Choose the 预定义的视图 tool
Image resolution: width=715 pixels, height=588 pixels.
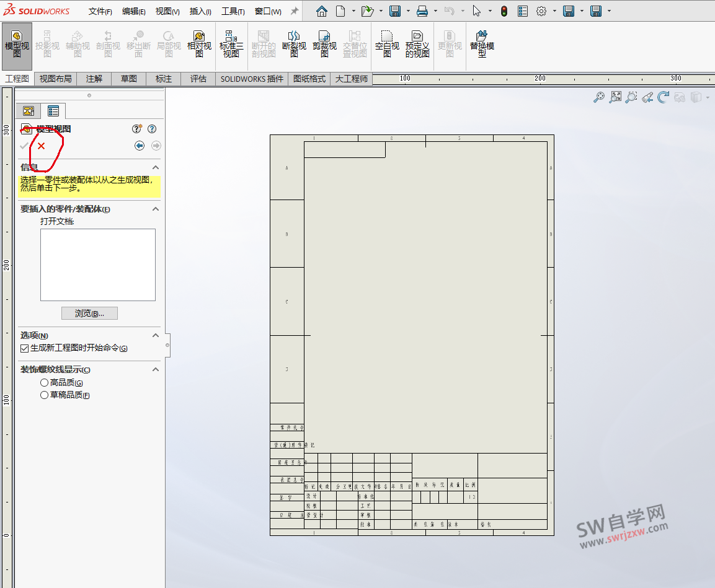tap(417, 45)
